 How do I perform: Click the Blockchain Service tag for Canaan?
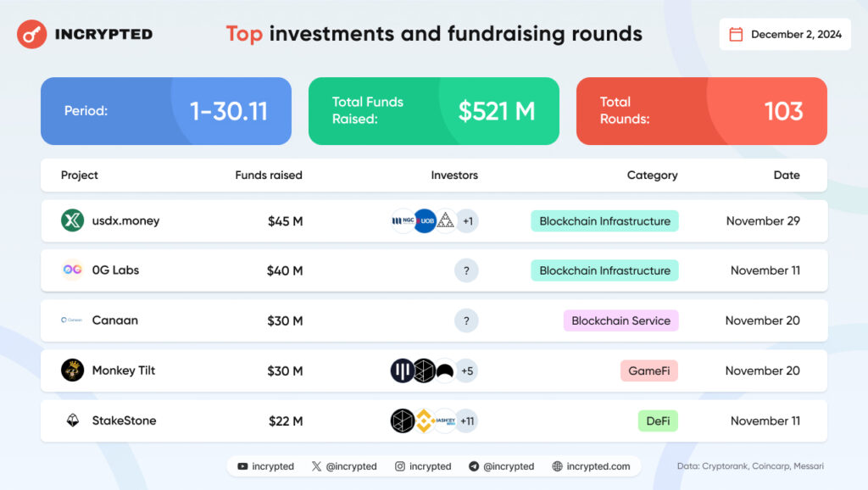pyautogui.click(x=620, y=320)
